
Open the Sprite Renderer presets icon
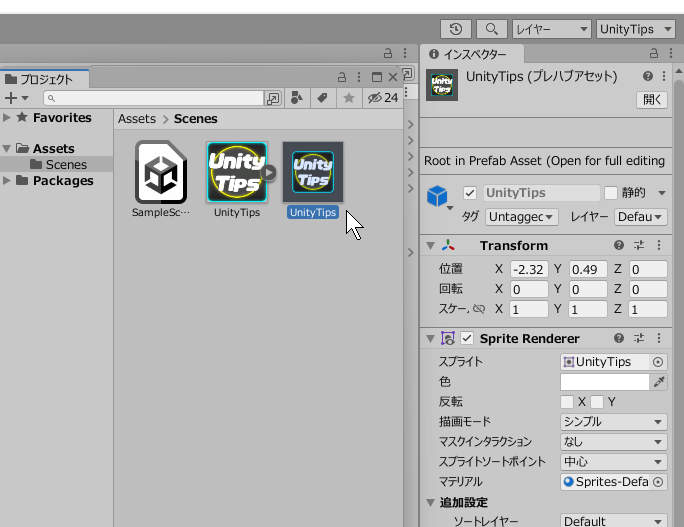639,338
